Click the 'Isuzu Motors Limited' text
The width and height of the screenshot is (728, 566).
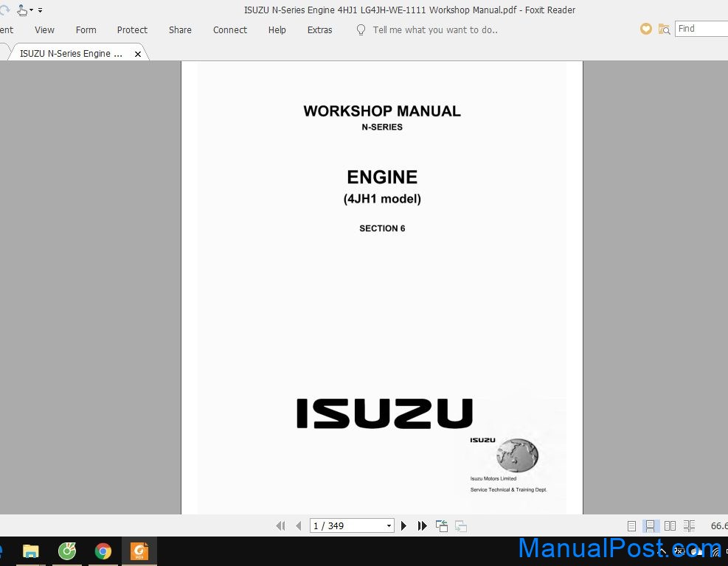click(x=493, y=478)
